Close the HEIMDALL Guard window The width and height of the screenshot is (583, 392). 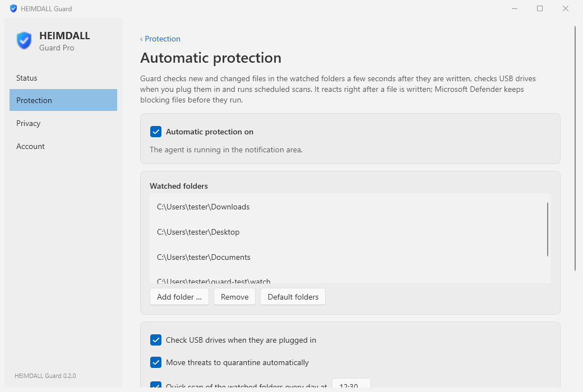click(x=566, y=8)
